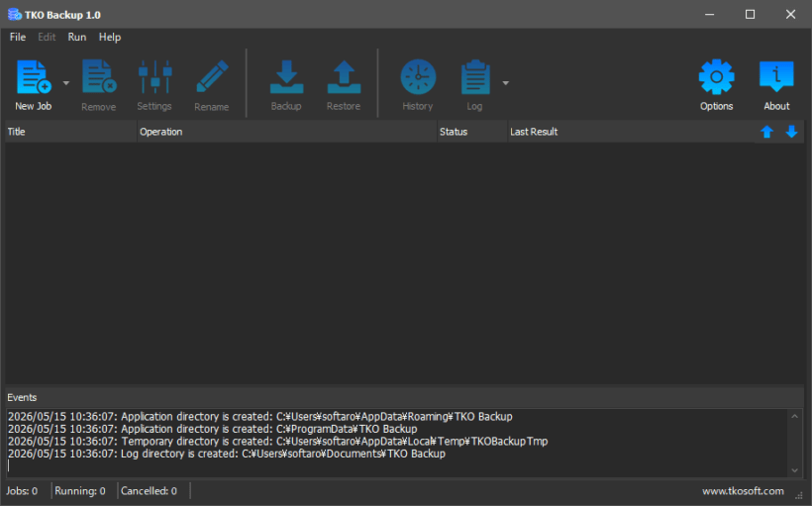Click the ProgramData application directory event line
812x506 pixels.
point(212,429)
